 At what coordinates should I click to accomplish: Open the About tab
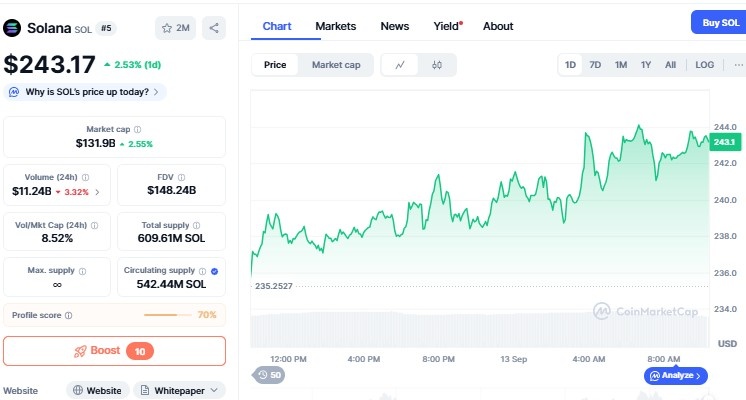tap(498, 26)
